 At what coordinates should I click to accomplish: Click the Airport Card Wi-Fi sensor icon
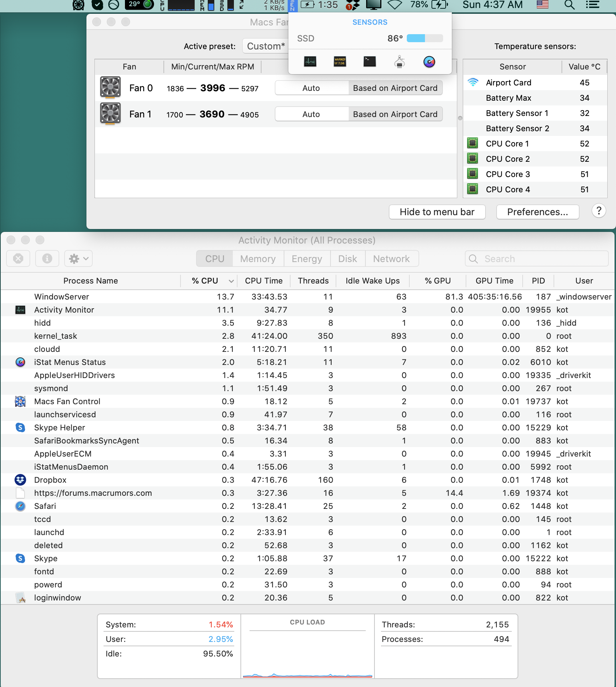click(473, 82)
